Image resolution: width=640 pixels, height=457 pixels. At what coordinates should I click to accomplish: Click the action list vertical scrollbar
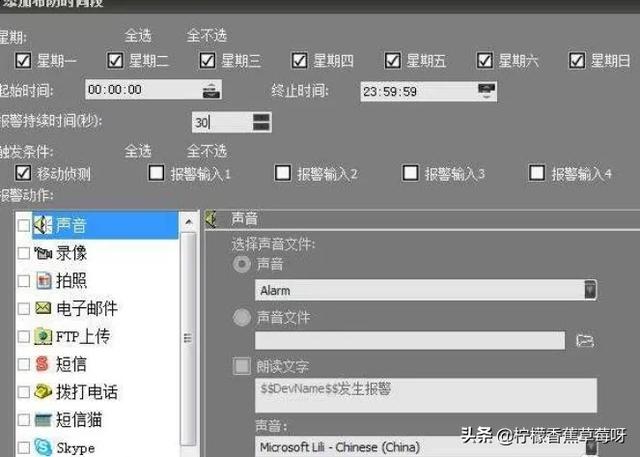tap(188, 330)
